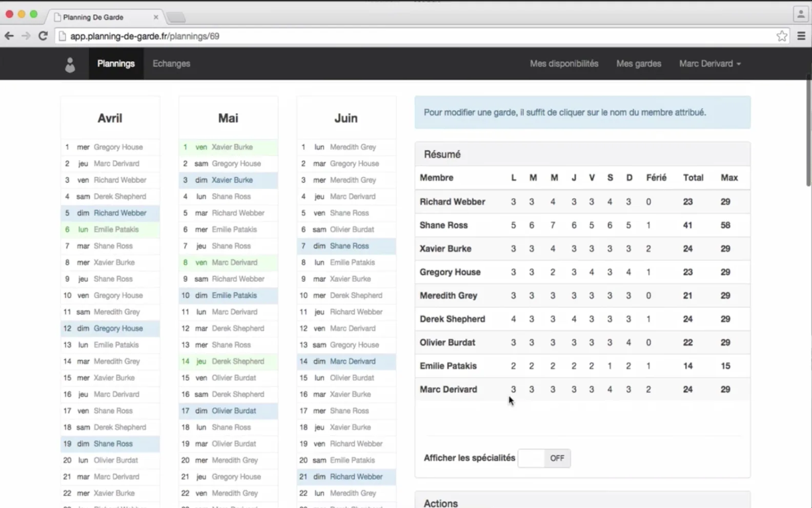Edit May 17 Sunday guard Olivier Burdat
The width and height of the screenshot is (812, 508).
coord(234,411)
